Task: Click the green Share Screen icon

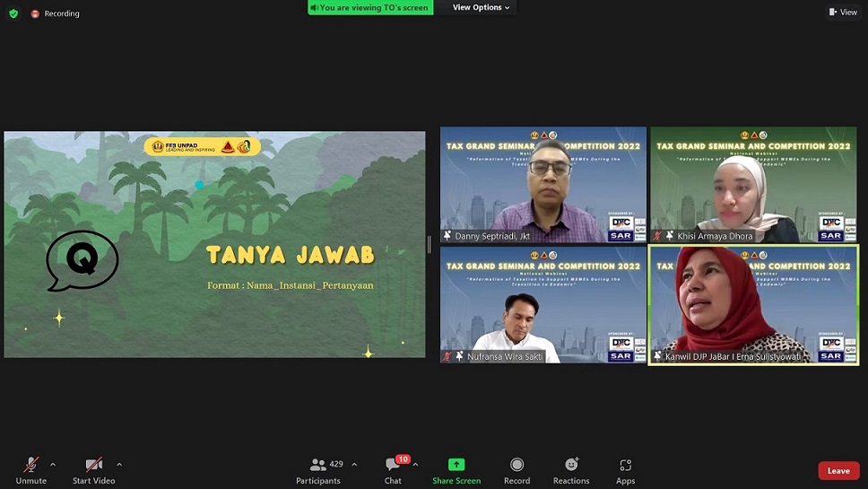Action: [x=456, y=465]
